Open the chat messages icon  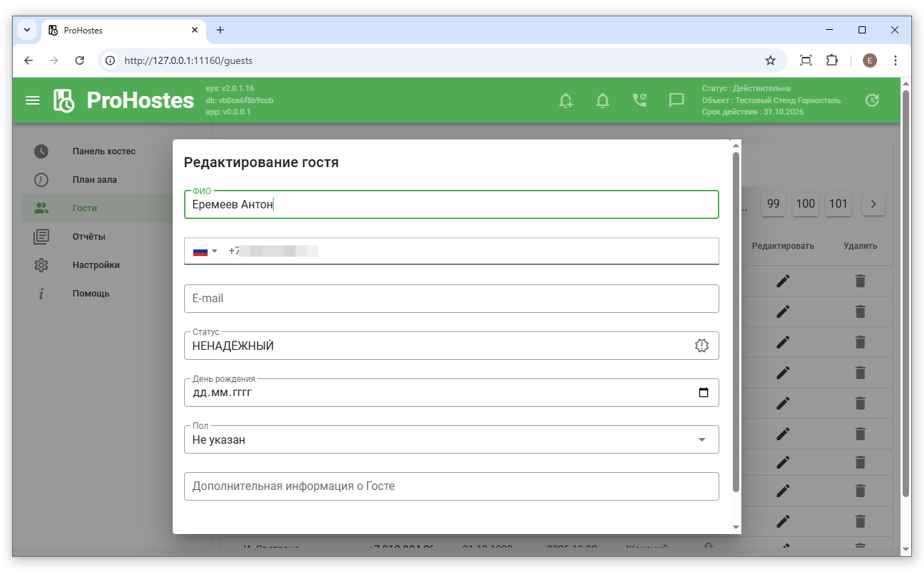pyautogui.click(x=677, y=100)
